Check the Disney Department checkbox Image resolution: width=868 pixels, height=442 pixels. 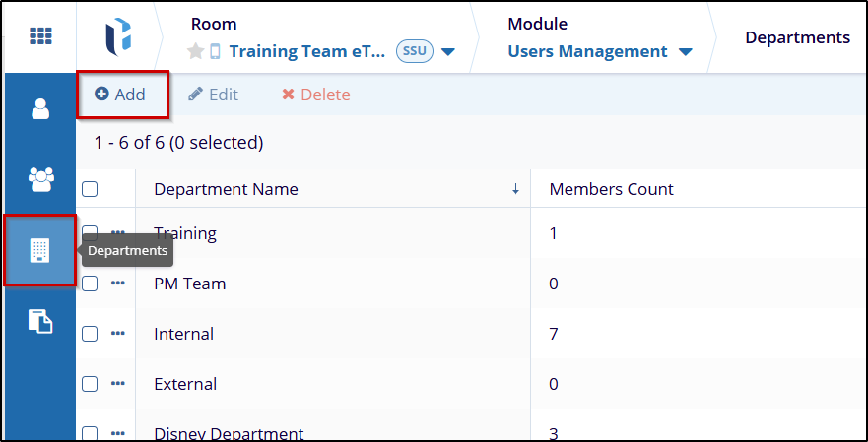click(90, 433)
